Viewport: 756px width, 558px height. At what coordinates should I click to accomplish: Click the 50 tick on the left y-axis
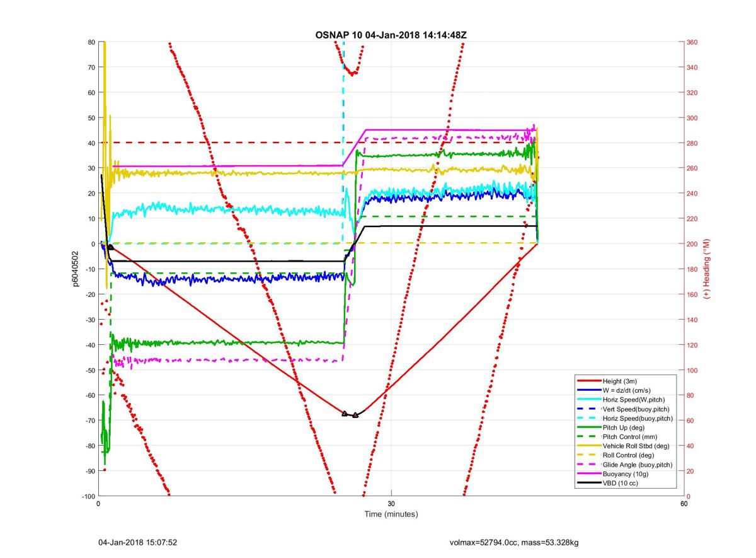click(91, 118)
